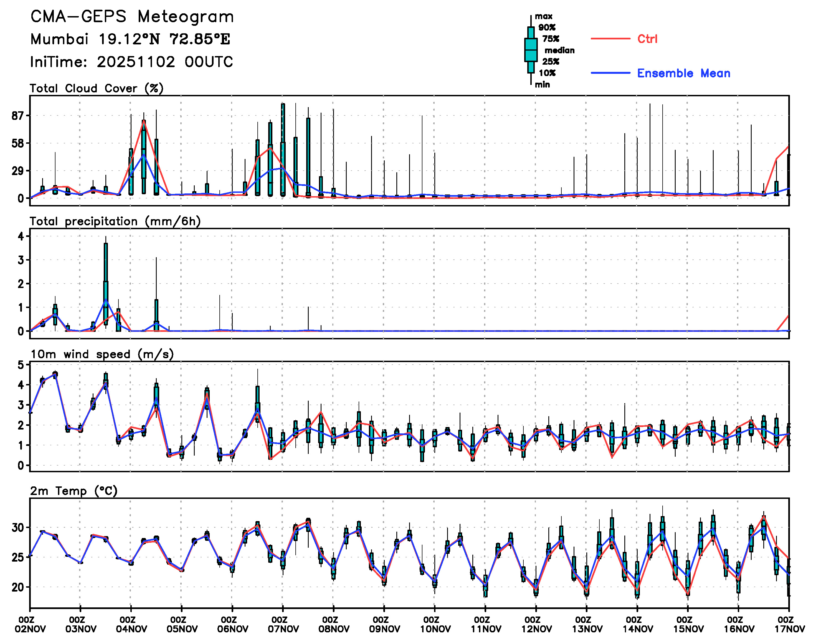Click the Total precipitation panel title
816x644 pixels.
click(x=115, y=221)
